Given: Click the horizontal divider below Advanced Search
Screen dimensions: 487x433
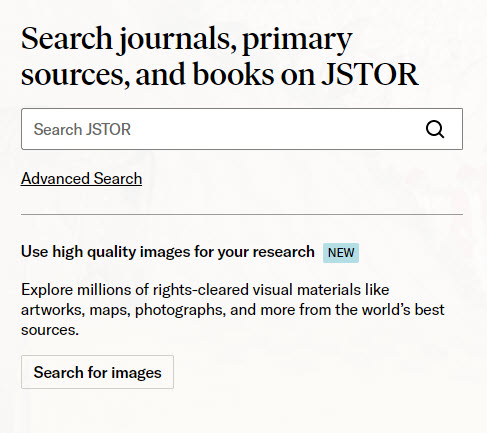Looking at the screenshot, I should pos(242,215).
